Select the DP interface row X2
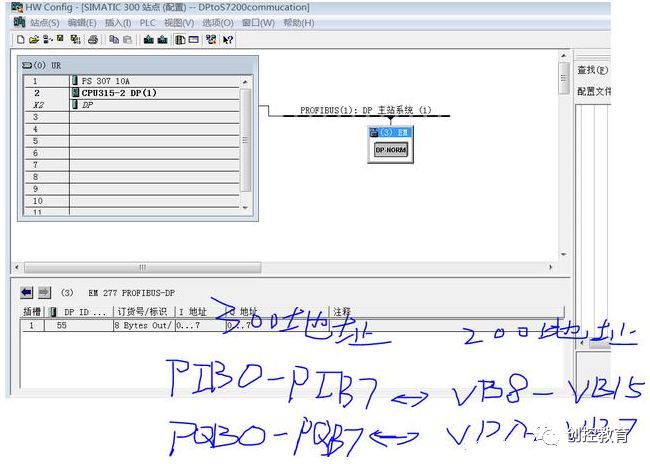Image resolution: width=650 pixels, height=464 pixels. coord(88,104)
